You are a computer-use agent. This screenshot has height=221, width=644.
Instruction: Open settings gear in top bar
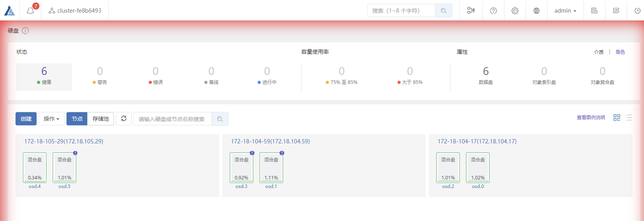tap(515, 11)
